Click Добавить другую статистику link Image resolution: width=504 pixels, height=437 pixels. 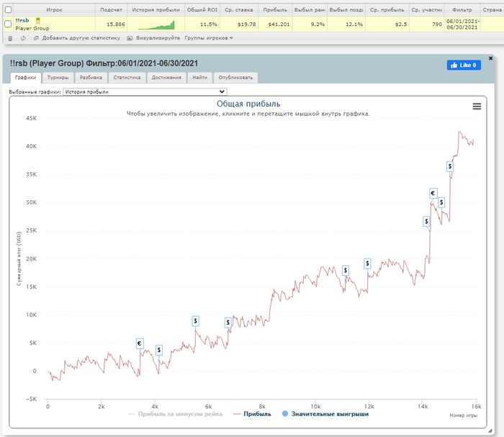coord(81,38)
